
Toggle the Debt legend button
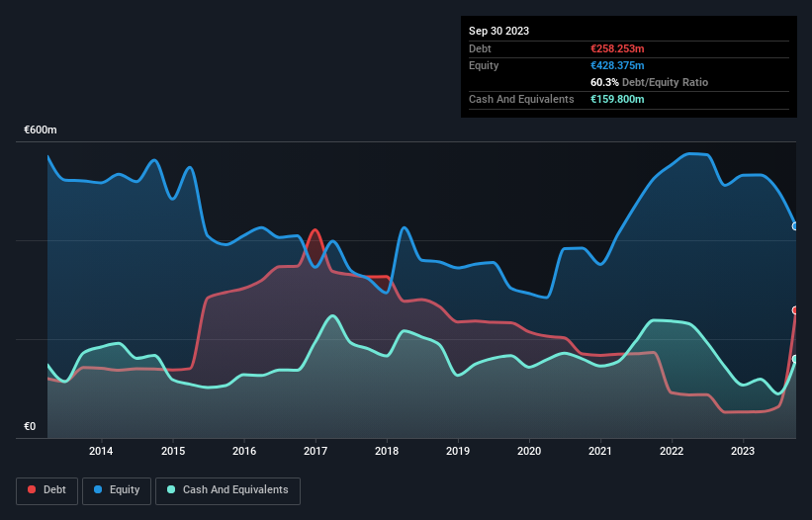pos(47,490)
